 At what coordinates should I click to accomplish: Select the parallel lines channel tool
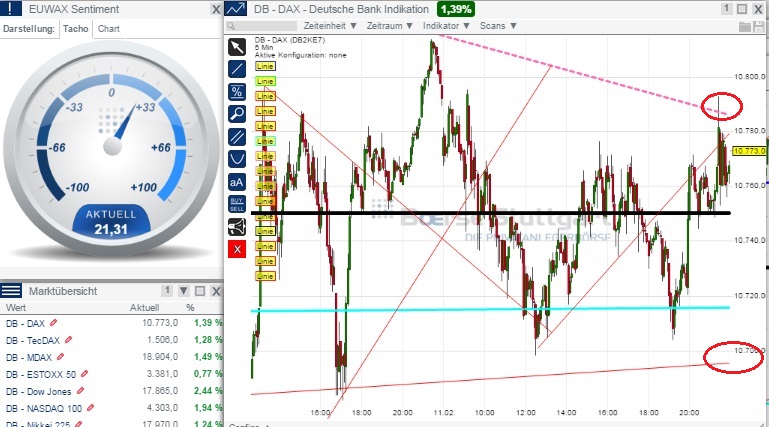[x=237, y=136]
